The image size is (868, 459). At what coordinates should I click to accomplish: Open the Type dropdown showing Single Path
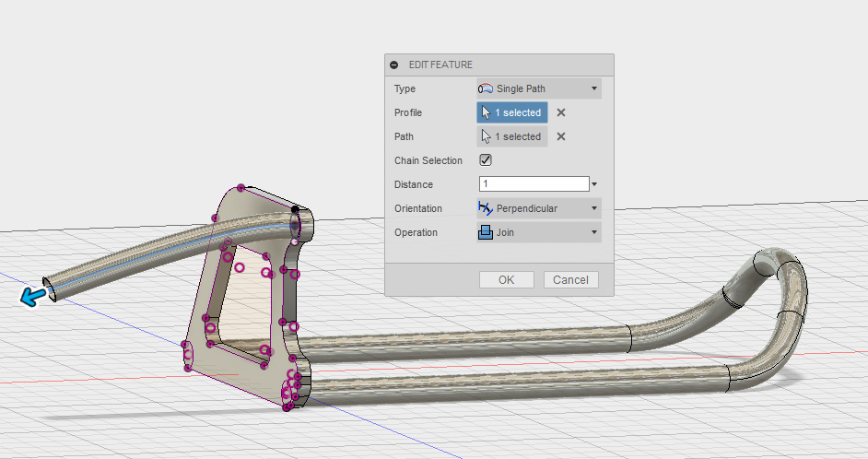tap(539, 88)
